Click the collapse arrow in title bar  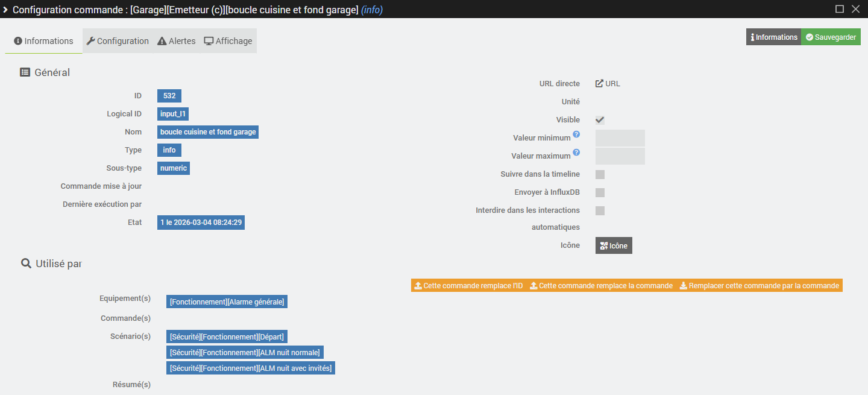coord(5,10)
